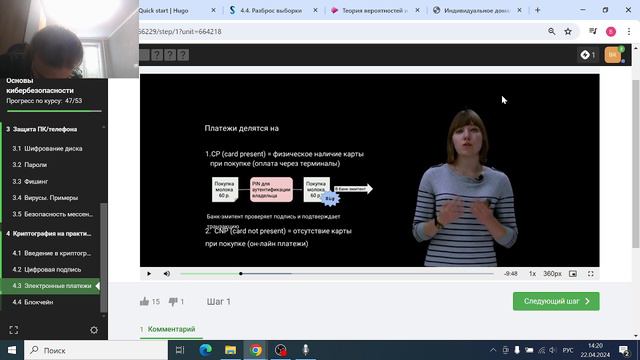Open sidebar settings gear
The height and width of the screenshot is (360, 640).
[x=94, y=330]
